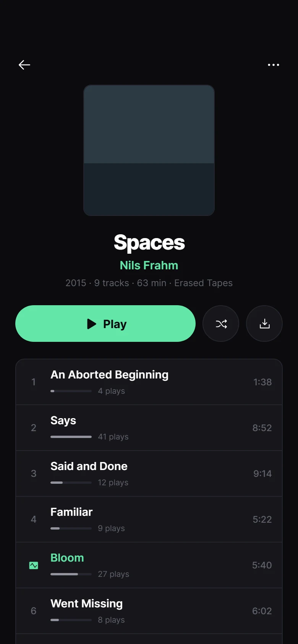Toggle shuffle playback for the album

(x=221, y=324)
